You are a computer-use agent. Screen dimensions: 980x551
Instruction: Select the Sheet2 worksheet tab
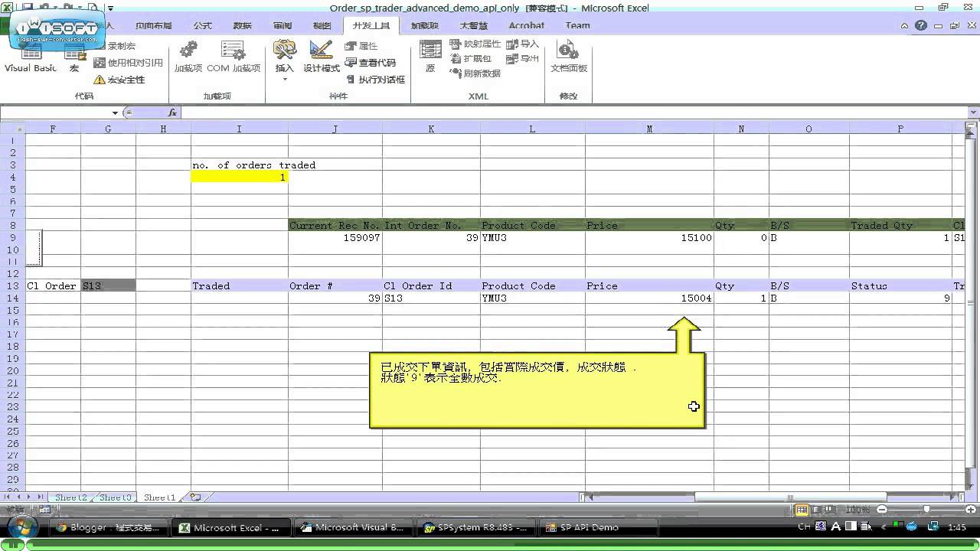70,497
